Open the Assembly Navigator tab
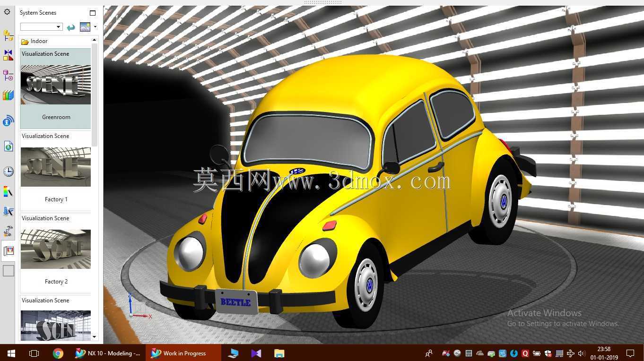 coord(8,35)
